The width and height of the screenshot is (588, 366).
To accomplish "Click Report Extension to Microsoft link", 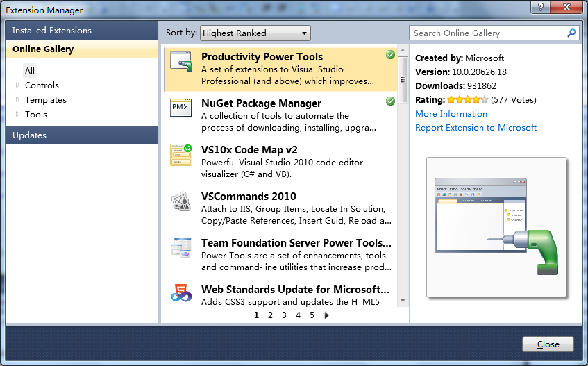I will point(476,128).
